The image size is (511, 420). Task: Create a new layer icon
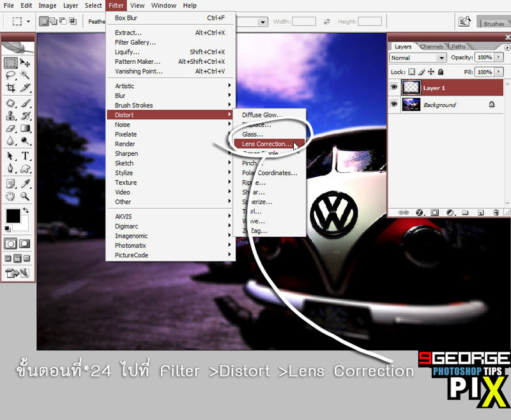[x=481, y=213]
